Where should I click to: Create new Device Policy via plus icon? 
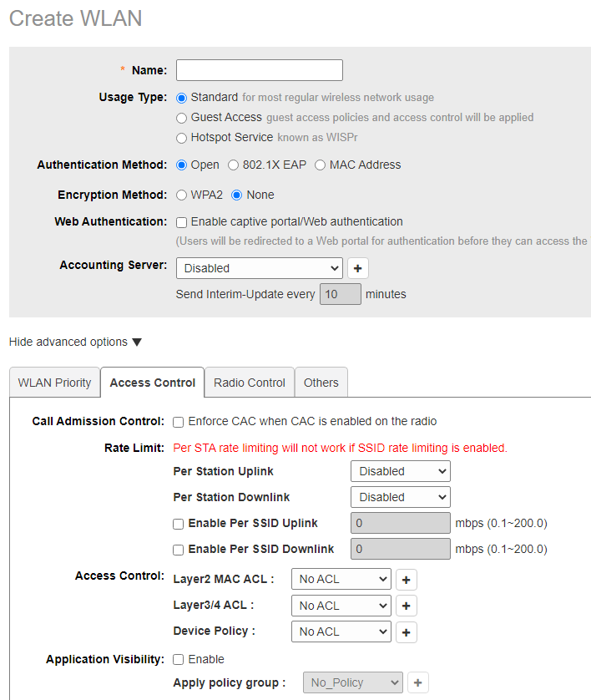(x=406, y=632)
